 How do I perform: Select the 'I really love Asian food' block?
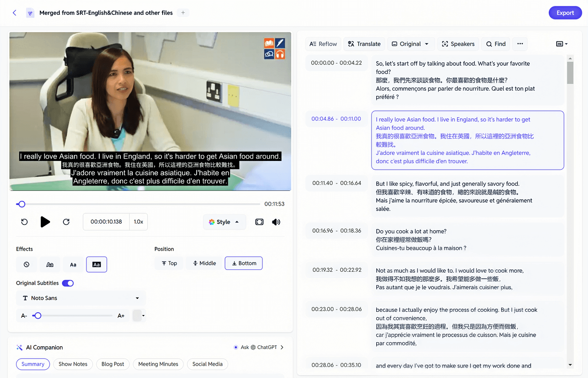[468, 140]
